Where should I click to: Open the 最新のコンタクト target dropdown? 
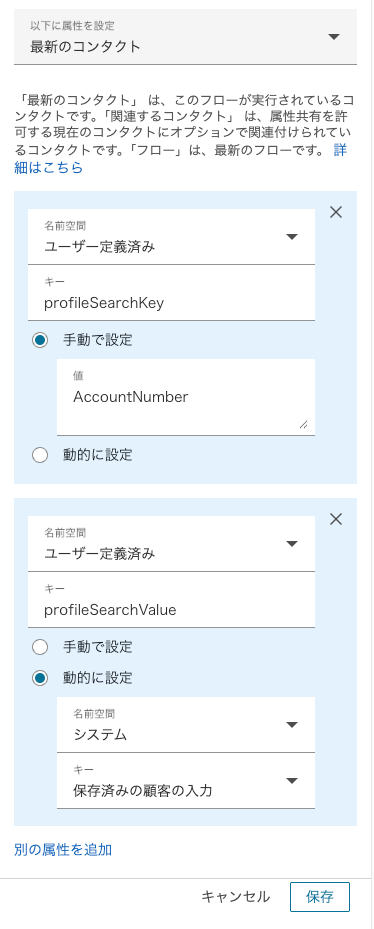click(x=186, y=37)
